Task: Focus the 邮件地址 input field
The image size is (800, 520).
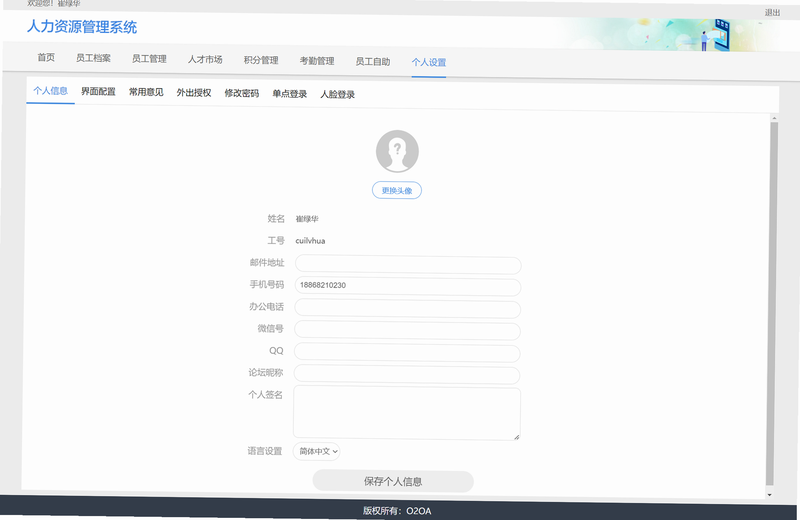Action: pos(408,264)
